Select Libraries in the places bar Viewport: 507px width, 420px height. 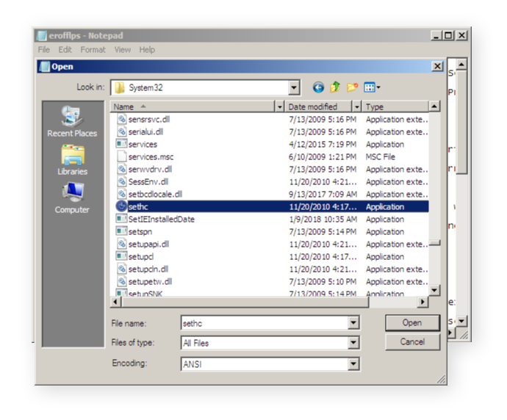tap(72, 160)
